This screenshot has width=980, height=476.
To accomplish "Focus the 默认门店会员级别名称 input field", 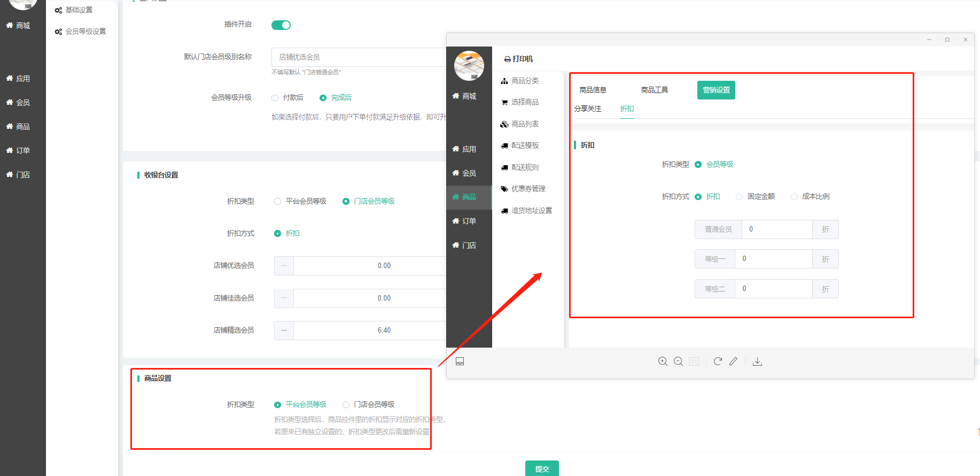I will 359,57.
